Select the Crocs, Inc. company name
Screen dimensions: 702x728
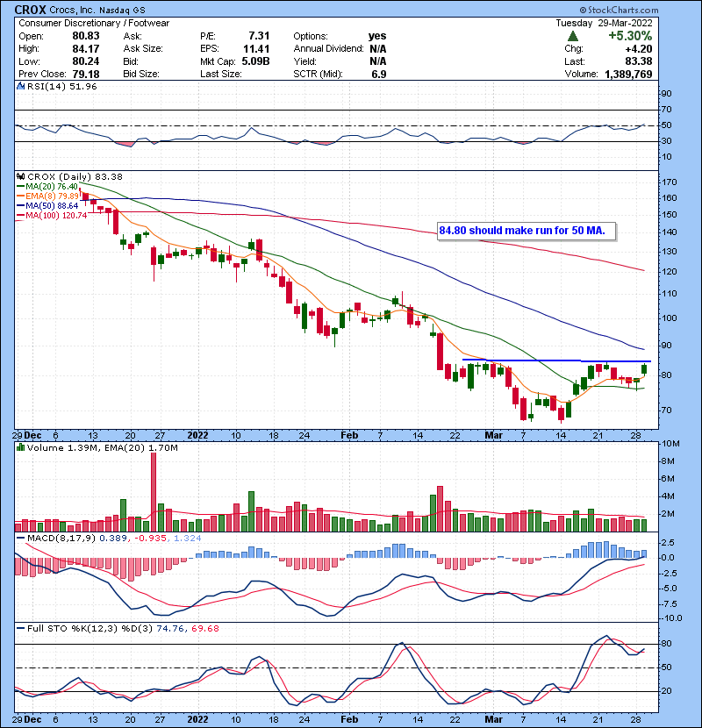click(x=72, y=11)
